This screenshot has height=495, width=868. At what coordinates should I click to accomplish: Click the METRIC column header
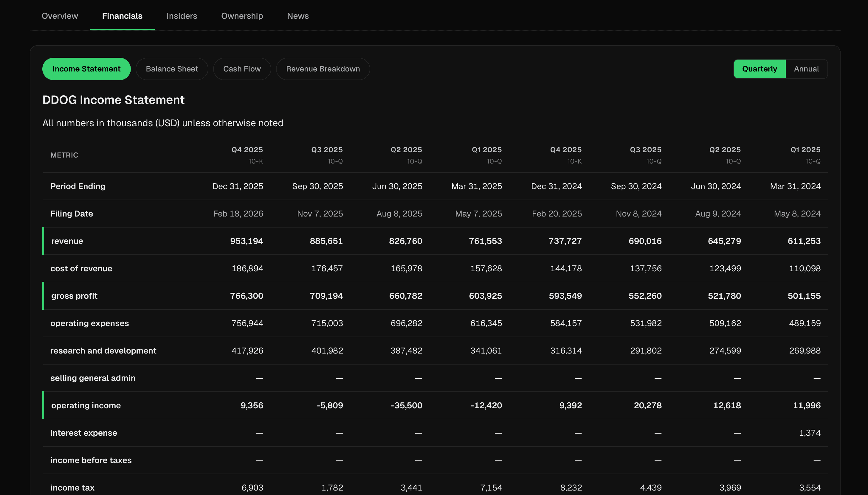(64, 155)
